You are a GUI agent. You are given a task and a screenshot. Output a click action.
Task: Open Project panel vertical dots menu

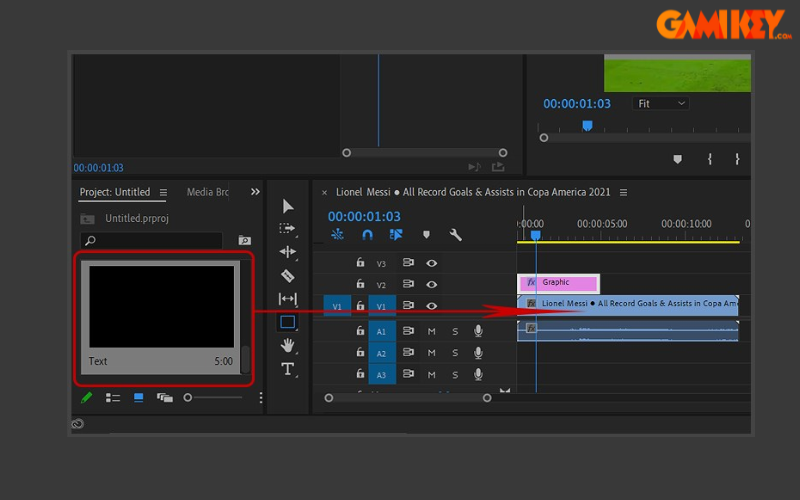(x=261, y=397)
